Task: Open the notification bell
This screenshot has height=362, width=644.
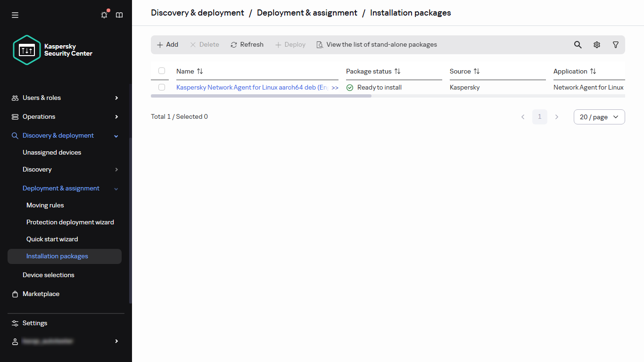Action: click(x=104, y=15)
